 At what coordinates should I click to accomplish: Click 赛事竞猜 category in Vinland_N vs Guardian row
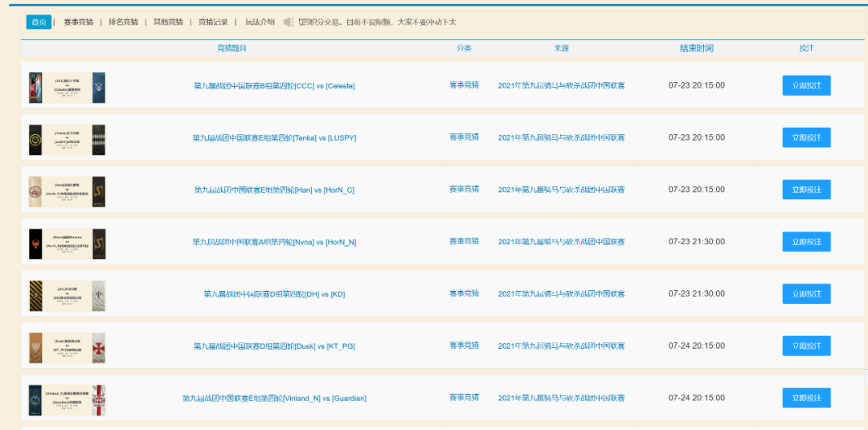point(464,397)
